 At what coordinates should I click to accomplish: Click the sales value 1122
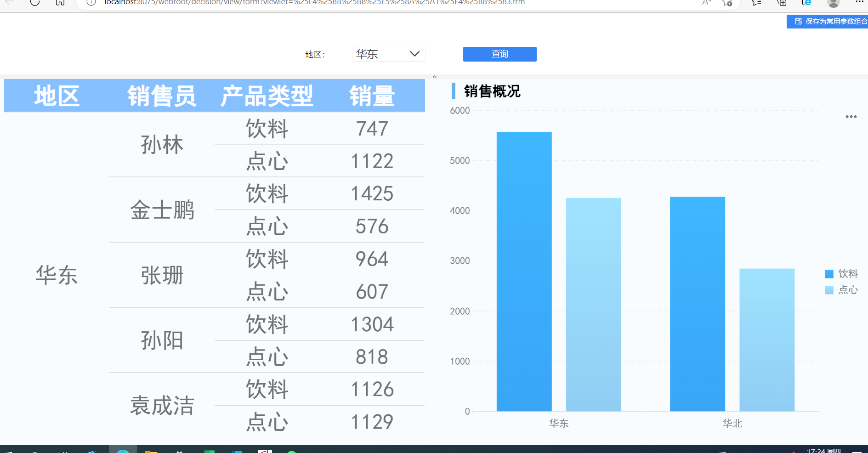coord(372,161)
